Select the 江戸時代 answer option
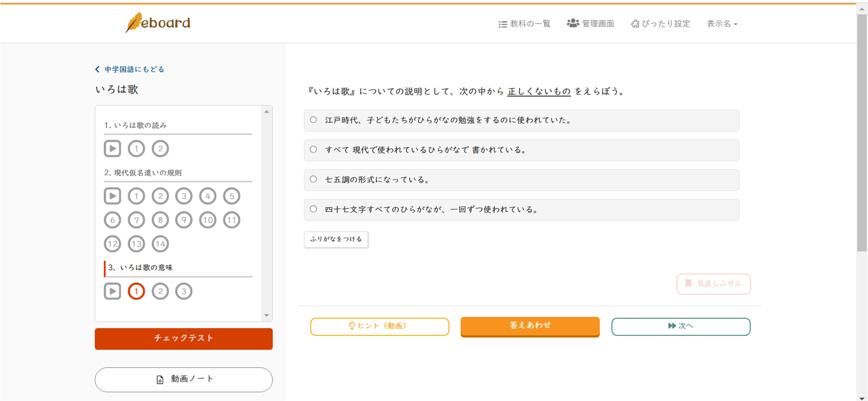 [313, 120]
